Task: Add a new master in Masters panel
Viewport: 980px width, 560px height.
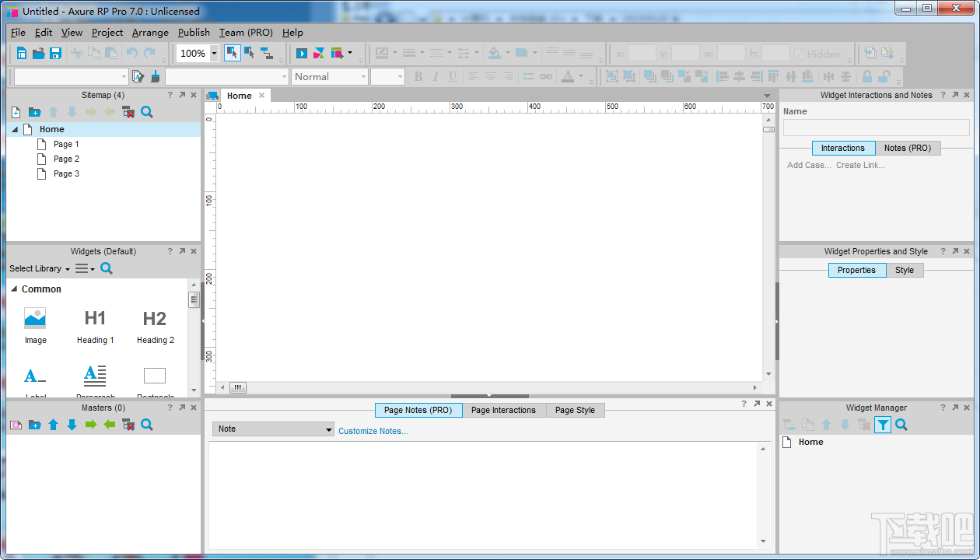Action: tap(16, 425)
